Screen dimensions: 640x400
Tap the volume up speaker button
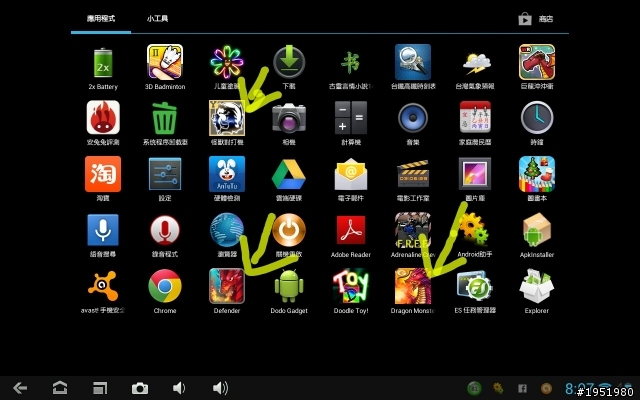[220, 388]
